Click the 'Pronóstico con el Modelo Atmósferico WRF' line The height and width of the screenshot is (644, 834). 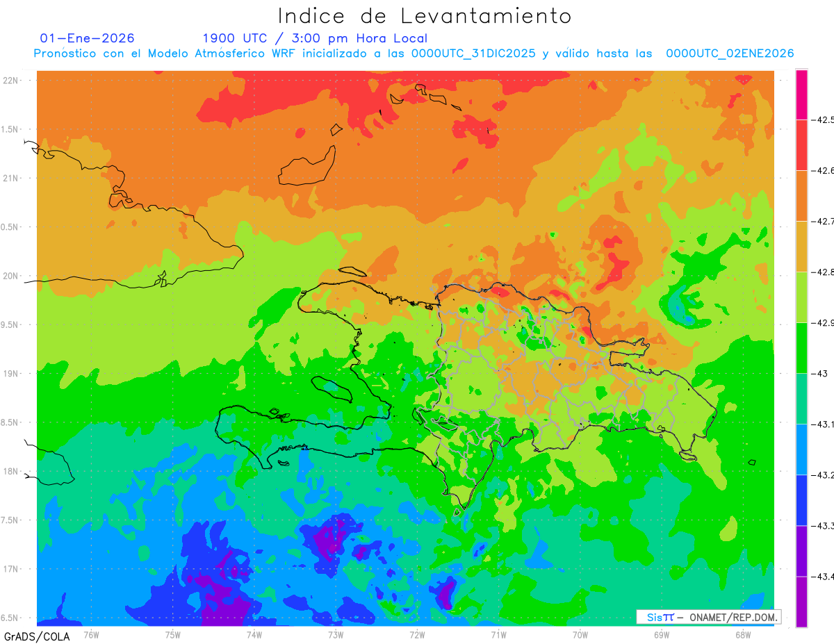click(414, 53)
